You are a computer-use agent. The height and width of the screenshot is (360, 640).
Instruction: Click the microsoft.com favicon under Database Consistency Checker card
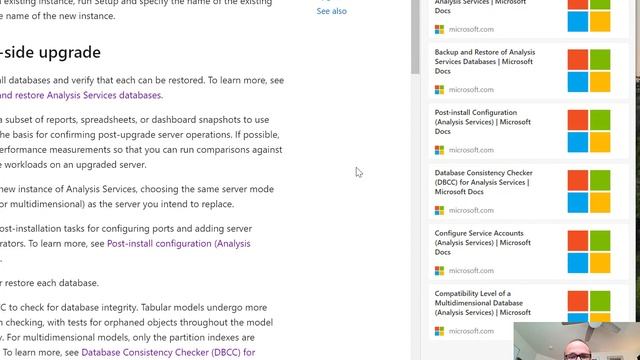pyautogui.click(x=439, y=210)
